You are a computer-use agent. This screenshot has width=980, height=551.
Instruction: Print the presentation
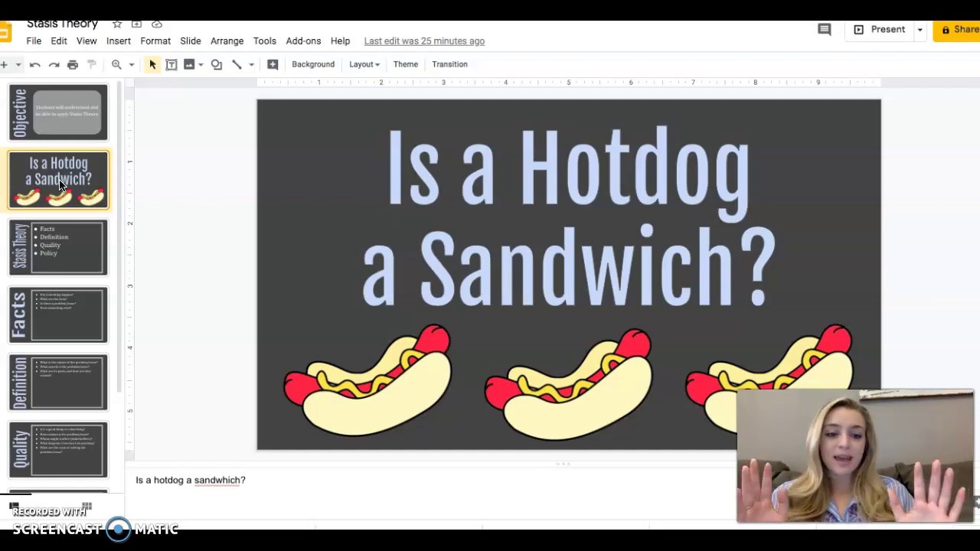click(x=73, y=64)
